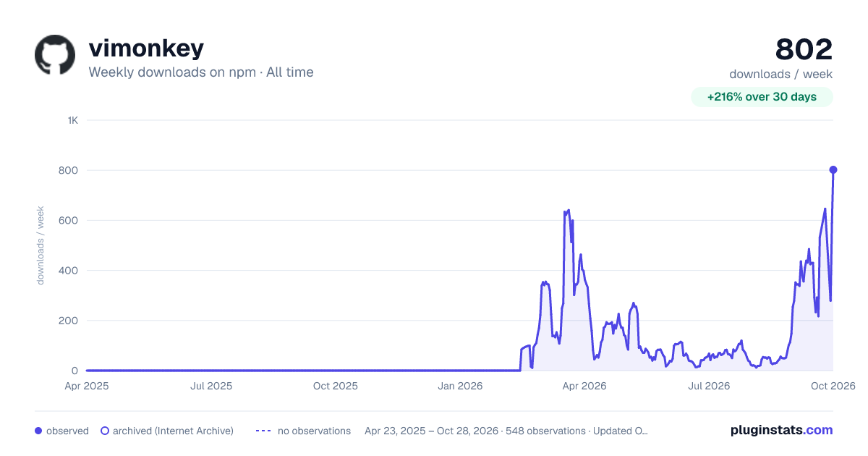The width and height of the screenshot is (868, 456).
Task: Click the vimonkey package title
Action: [x=146, y=48]
